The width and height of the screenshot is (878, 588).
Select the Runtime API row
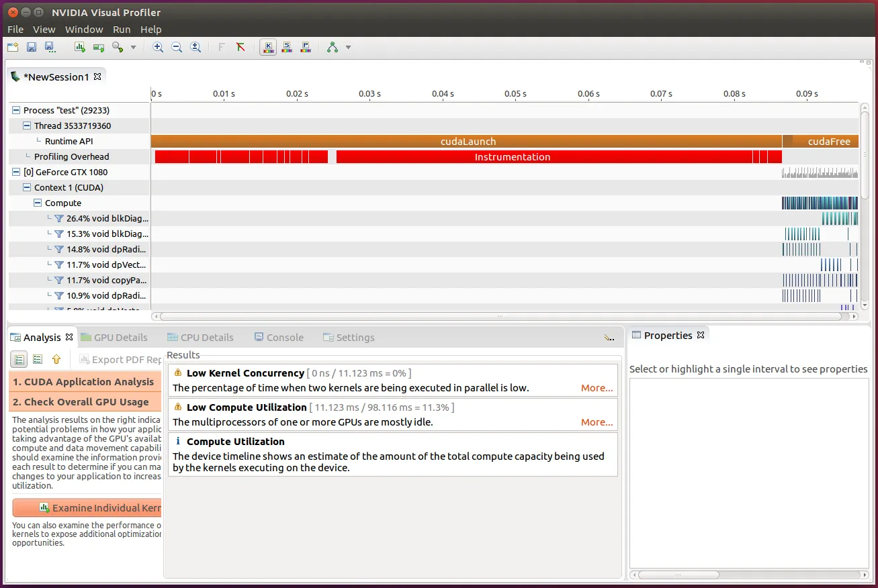click(x=79, y=141)
